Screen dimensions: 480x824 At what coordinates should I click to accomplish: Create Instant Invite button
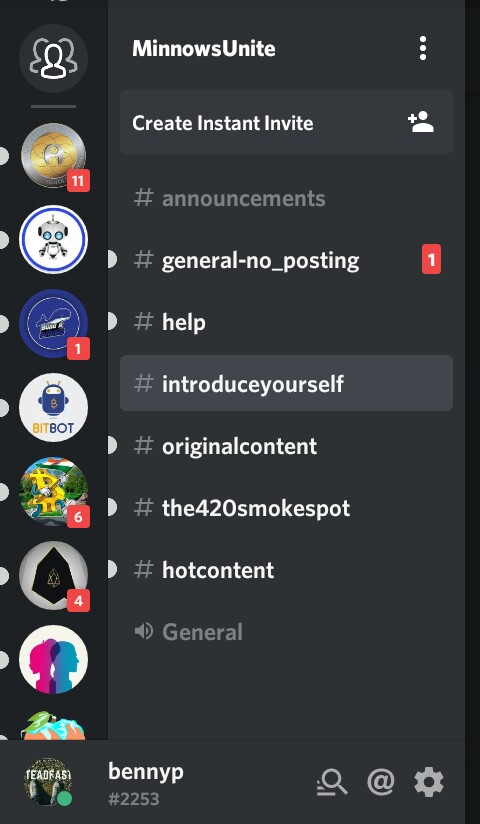(x=287, y=122)
